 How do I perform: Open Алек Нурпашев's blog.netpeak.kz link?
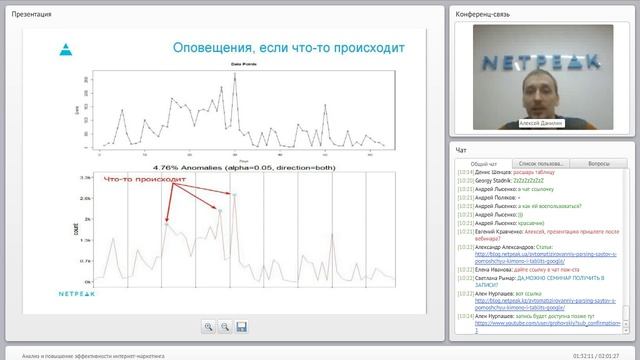pyautogui.click(x=545, y=304)
